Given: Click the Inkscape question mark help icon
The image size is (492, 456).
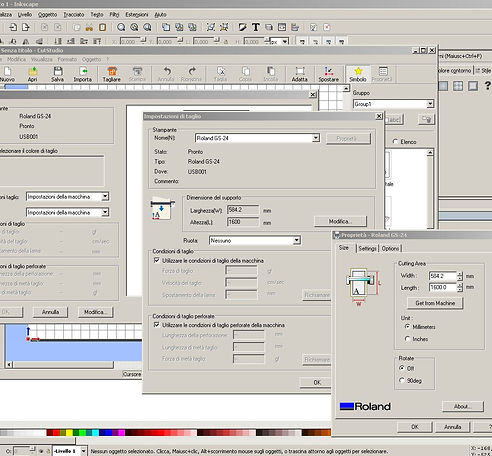Looking at the screenshot, I should pos(487,86).
